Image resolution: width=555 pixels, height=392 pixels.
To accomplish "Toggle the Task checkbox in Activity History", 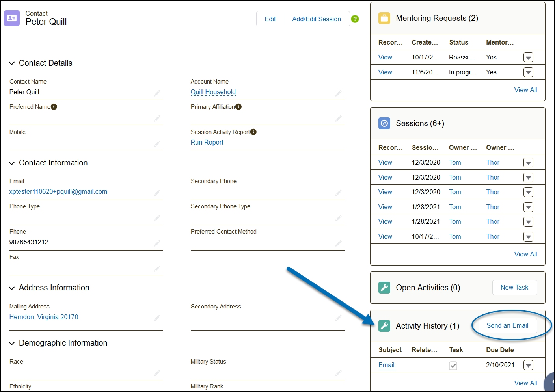I will (453, 366).
